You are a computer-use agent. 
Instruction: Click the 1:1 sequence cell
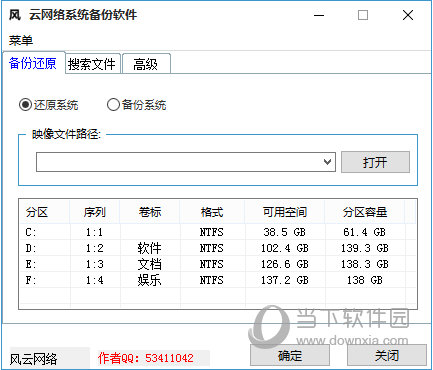point(95,232)
